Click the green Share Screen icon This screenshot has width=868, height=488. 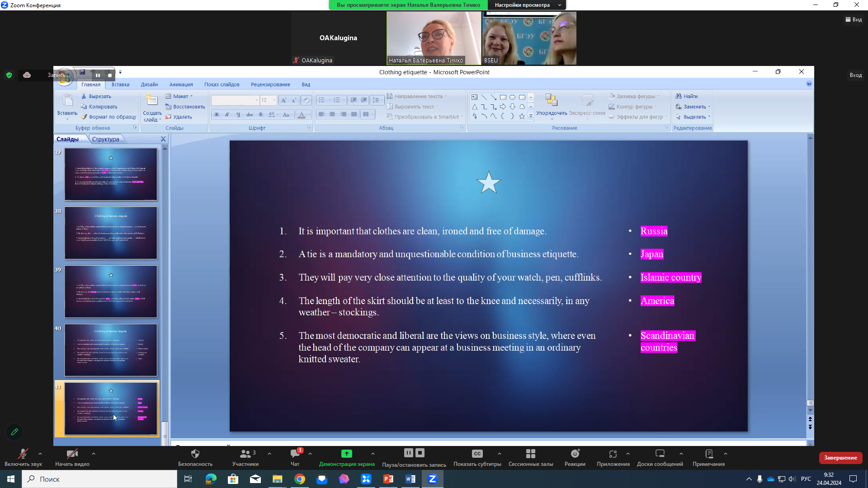coord(346,454)
